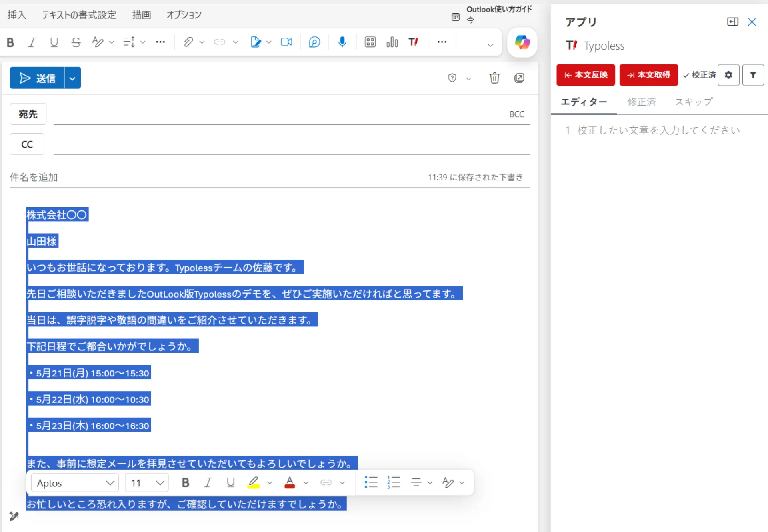Click the 件名を追加 subject field
The width and height of the screenshot is (768, 532).
(216, 177)
